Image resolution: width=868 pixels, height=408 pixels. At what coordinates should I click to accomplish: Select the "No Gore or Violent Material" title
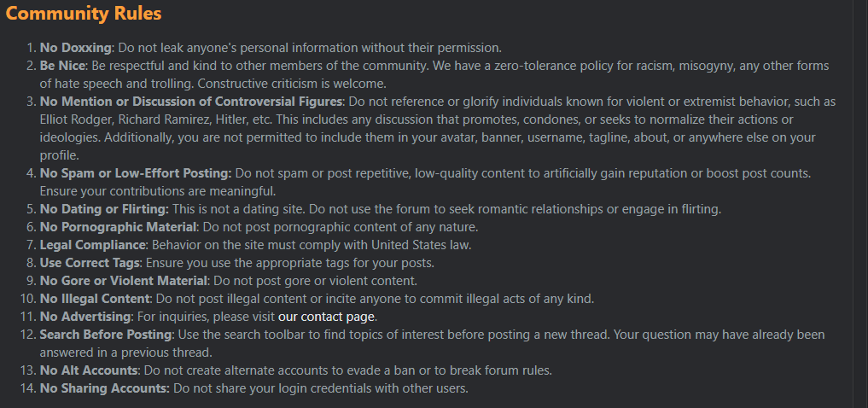click(x=124, y=281)
